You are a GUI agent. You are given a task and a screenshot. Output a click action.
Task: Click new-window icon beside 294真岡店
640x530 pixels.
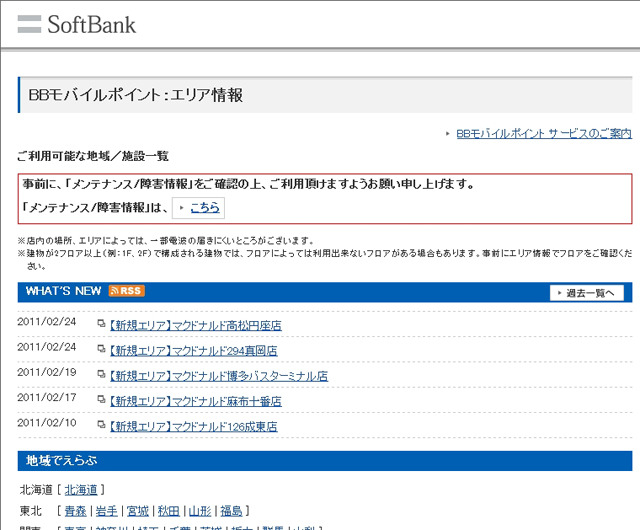tap(101, 349)
